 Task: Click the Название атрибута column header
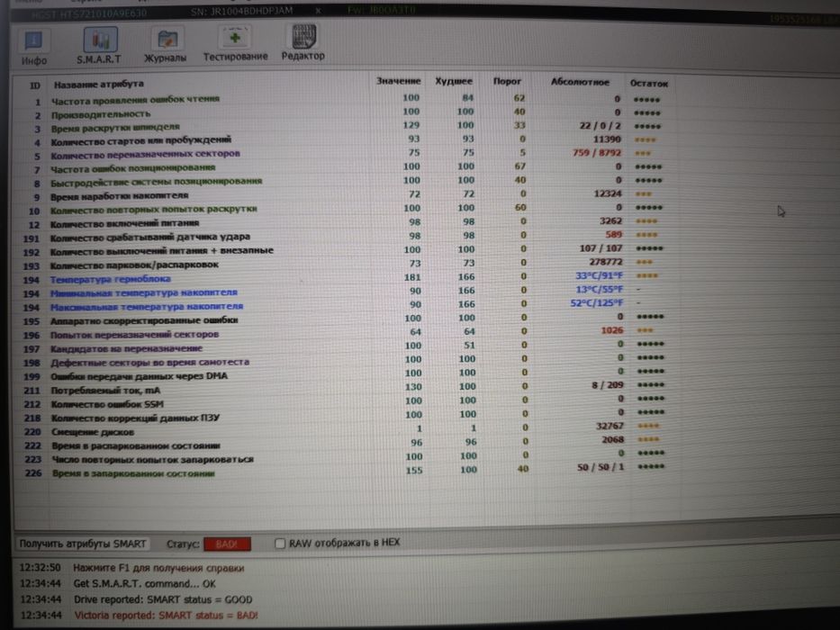coord(98,84)
